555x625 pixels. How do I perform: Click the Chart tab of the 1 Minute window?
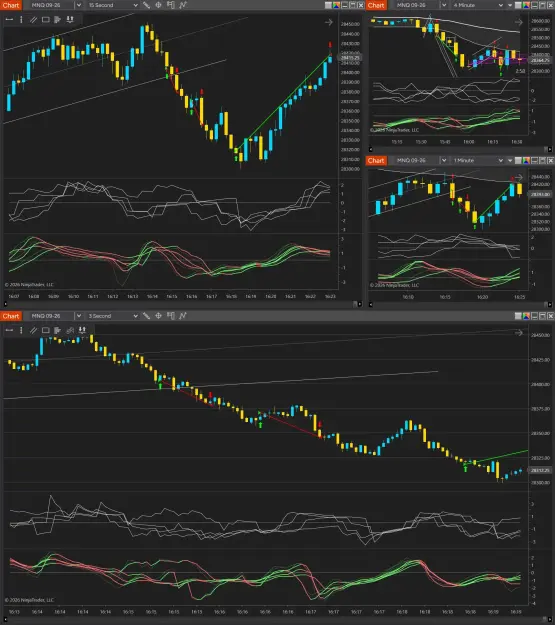[x=376, y=160]
